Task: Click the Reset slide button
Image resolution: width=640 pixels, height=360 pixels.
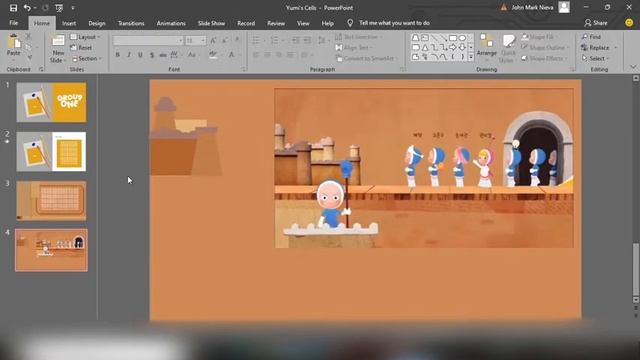Action: point(81,48)
